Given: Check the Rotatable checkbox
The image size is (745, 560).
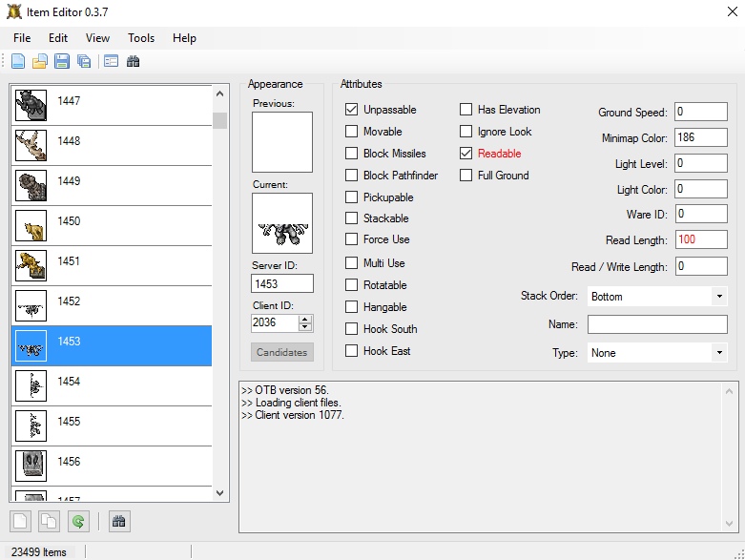Looking at the screenshot, I should coord(352,284).
